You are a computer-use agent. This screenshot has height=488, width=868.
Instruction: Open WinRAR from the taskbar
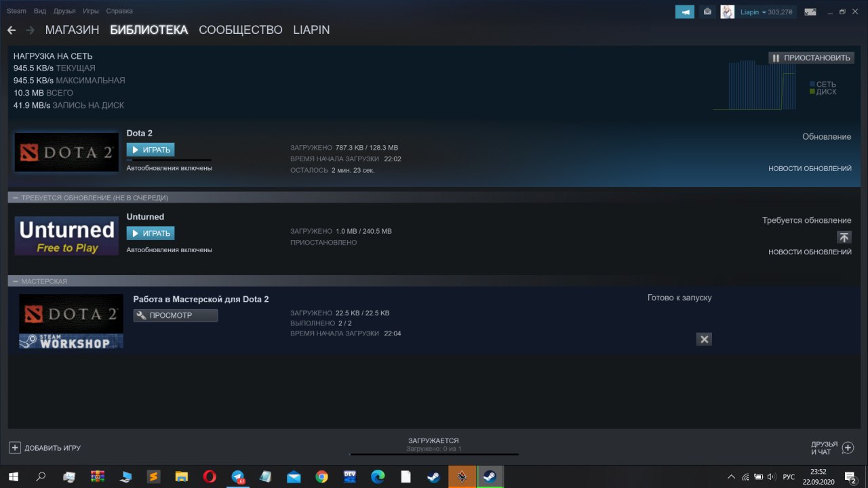click(x=97, y=477)
